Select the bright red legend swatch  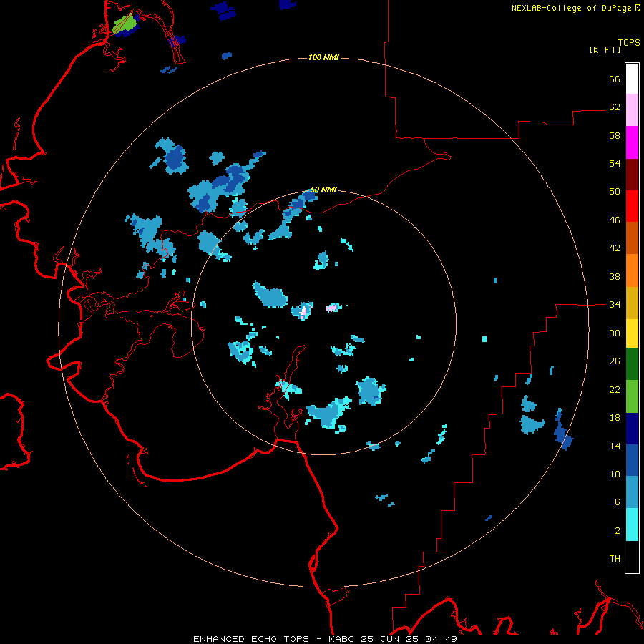tap(632, 206)
